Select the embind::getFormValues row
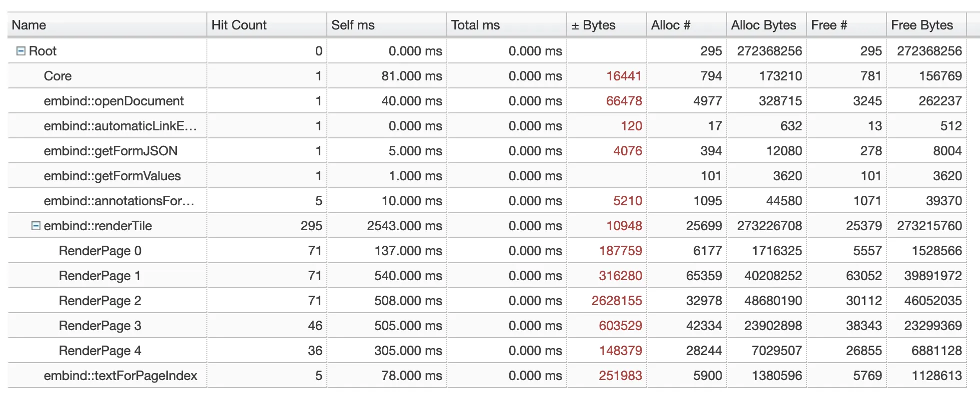Screen dimensions: 980x403 click(112, 176)
